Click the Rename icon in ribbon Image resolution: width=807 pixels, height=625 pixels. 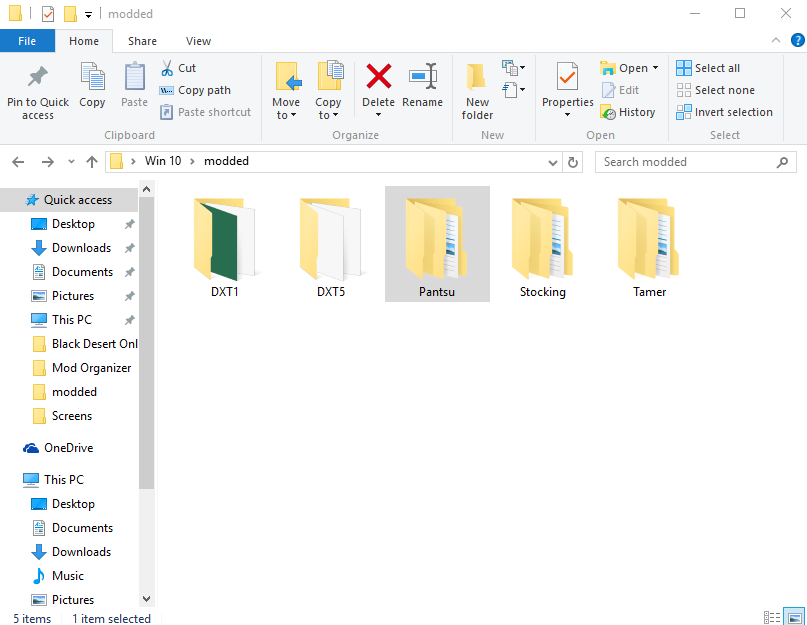click(422, 78)
